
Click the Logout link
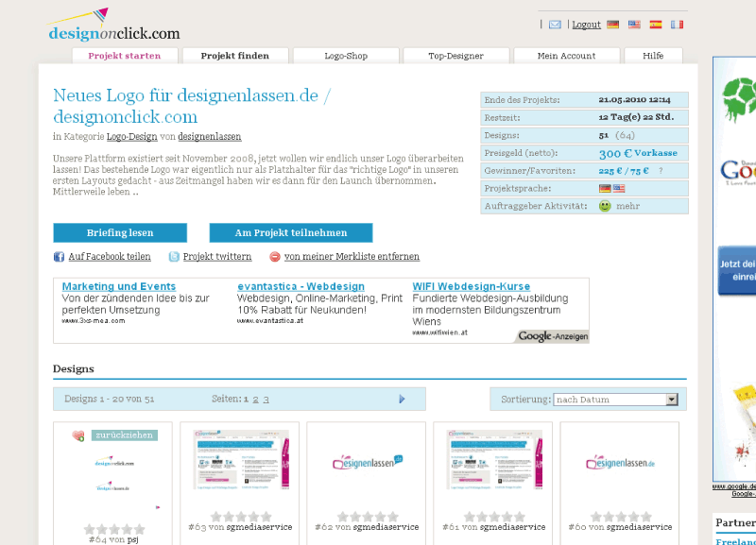(586, 25)
